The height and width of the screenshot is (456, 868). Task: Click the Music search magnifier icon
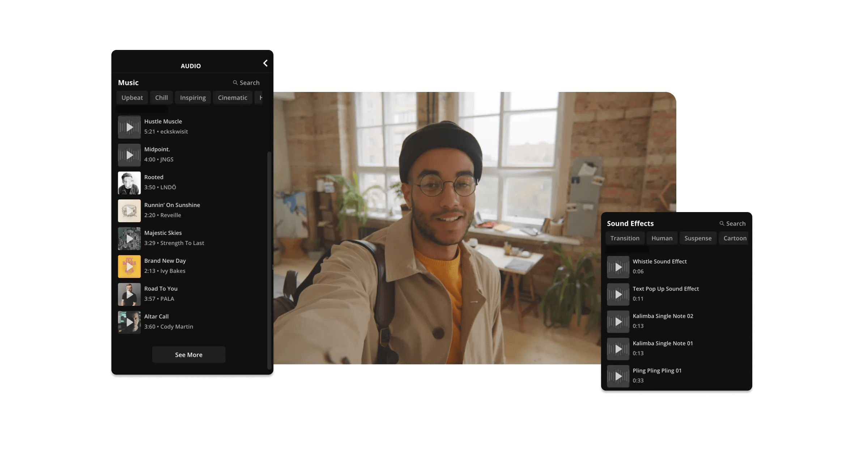point(235,83)
